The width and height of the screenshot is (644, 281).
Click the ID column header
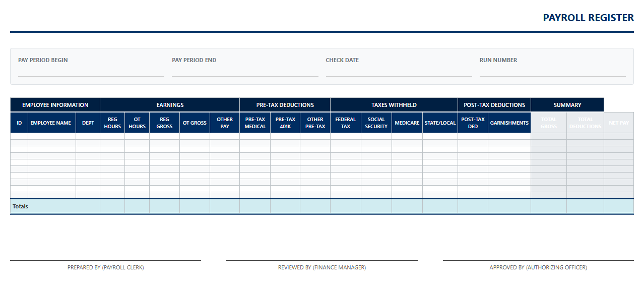19,123
